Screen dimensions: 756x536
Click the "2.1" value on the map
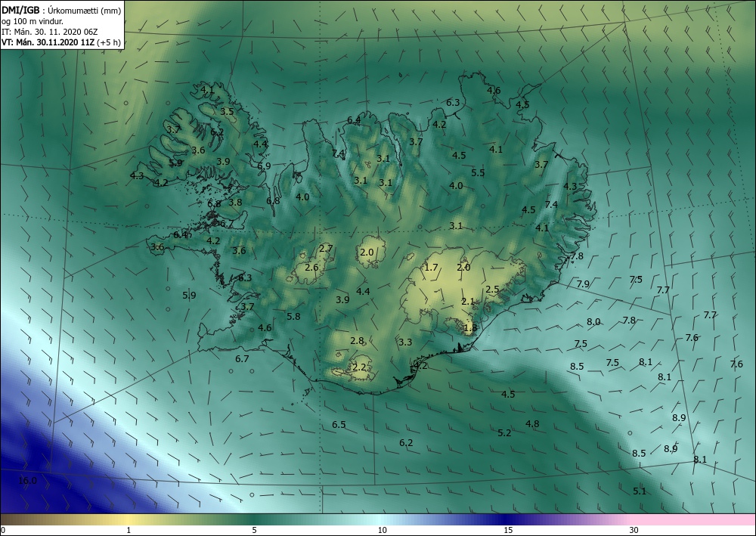468,302
